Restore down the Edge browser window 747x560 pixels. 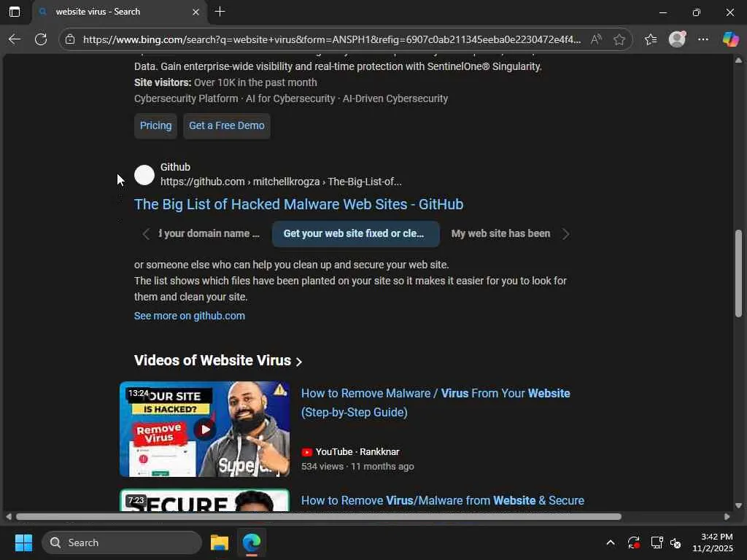pyautogui.click(x=696, y=12)
